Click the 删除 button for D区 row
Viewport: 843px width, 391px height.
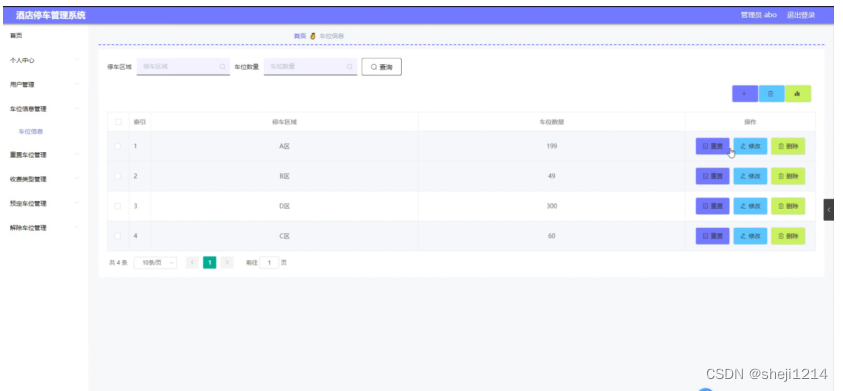(788, 206)
